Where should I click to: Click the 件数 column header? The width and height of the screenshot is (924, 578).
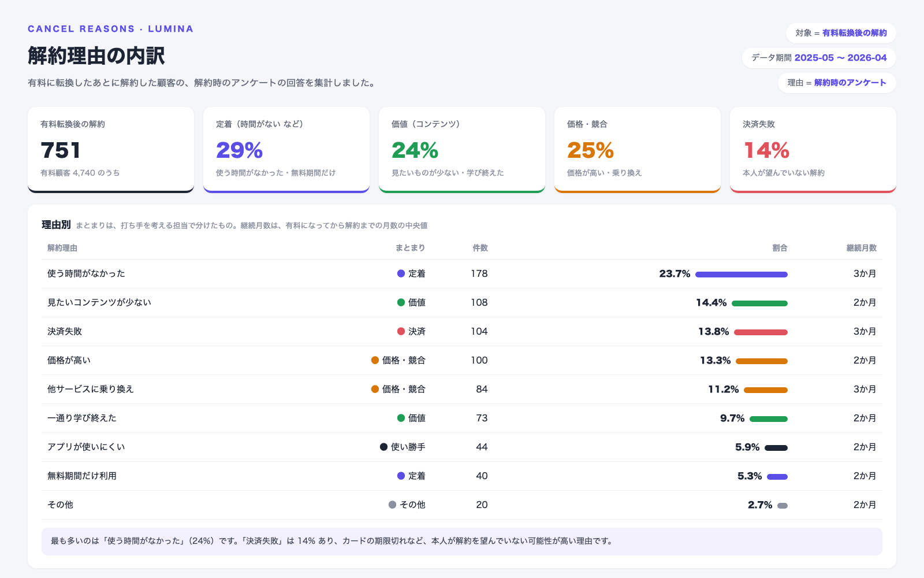click(480, 248)
